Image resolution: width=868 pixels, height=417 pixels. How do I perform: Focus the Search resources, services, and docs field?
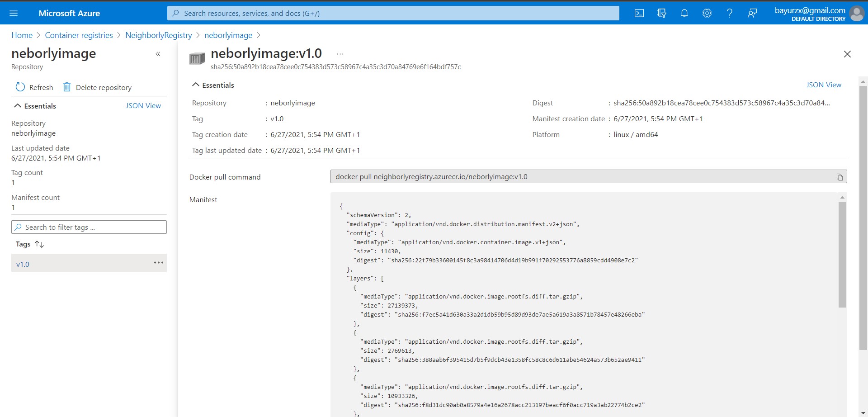click(393, 13)
